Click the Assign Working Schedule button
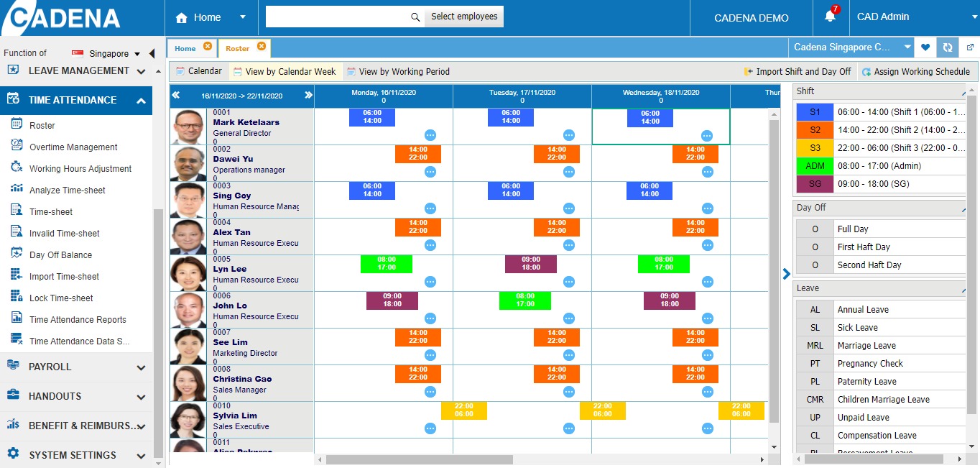Image resolution: width=980 pixels, height=468 pixels. click(x=915, y=71)
